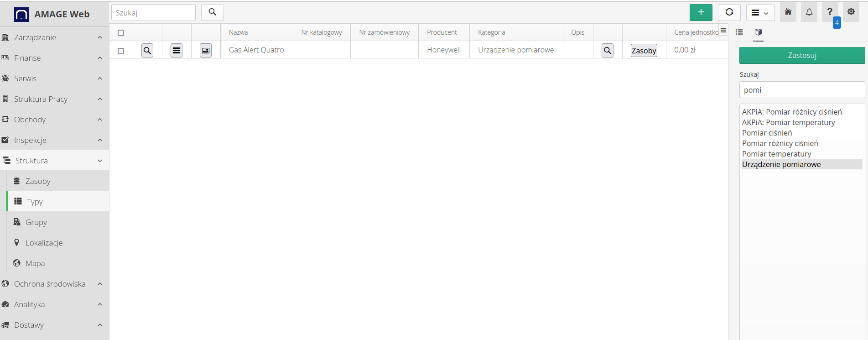The image size is (868, 340).
Task: Open the hamburger menu dropdown in toolbar
Action: click(760, 13)
